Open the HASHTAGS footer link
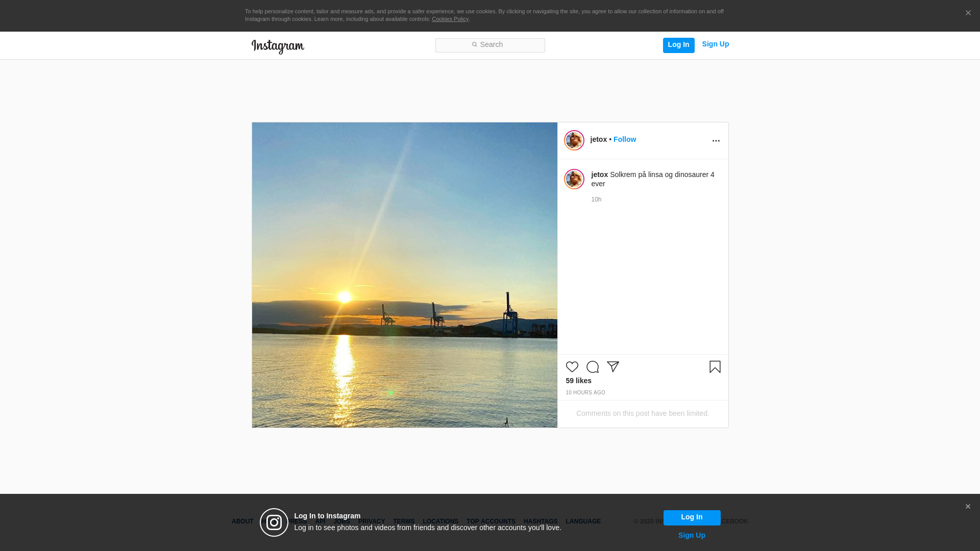 (x=541, y=521)
